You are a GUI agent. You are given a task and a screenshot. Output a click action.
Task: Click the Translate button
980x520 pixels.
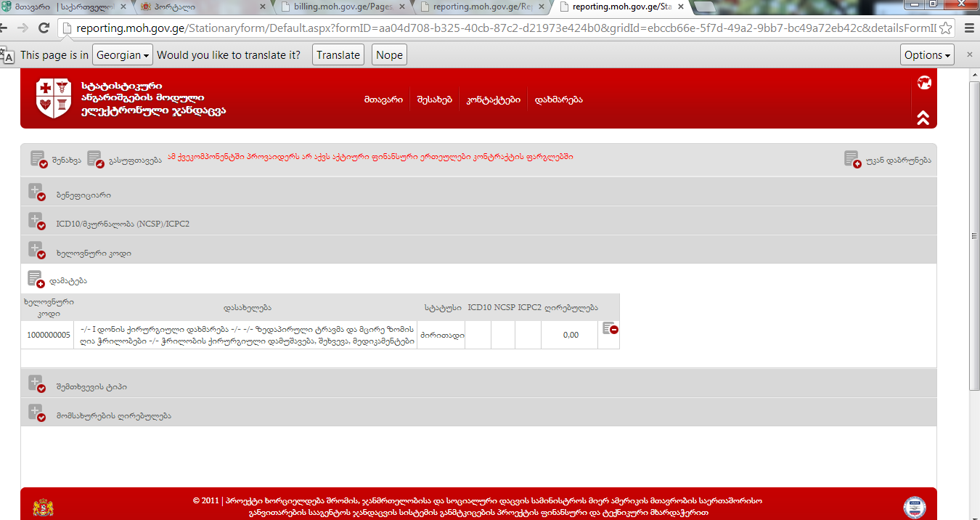338,55
